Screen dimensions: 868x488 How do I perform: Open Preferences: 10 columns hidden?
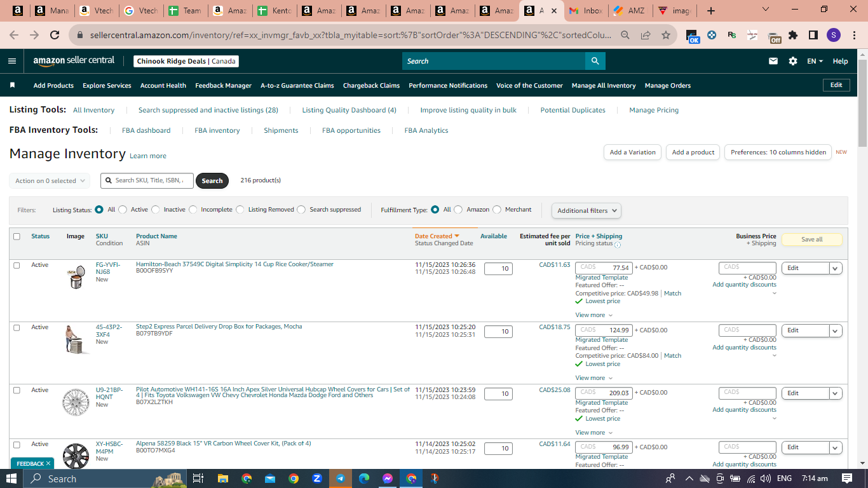point(778,152)
